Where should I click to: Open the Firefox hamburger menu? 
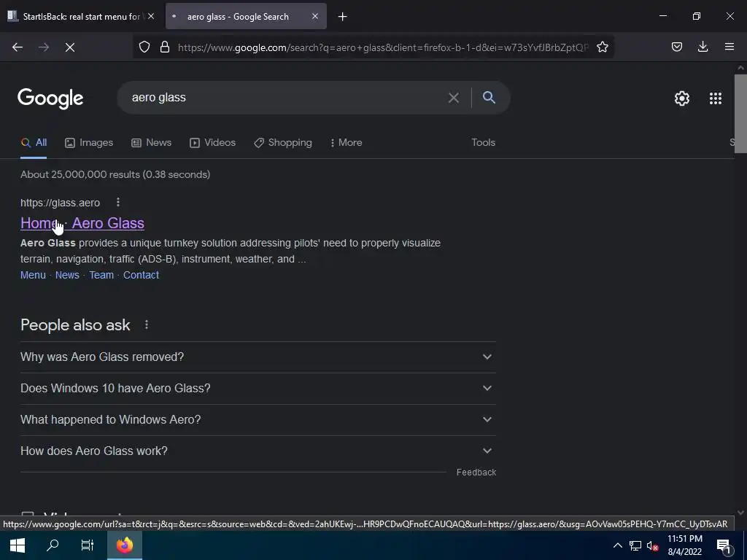pos(729,47)
